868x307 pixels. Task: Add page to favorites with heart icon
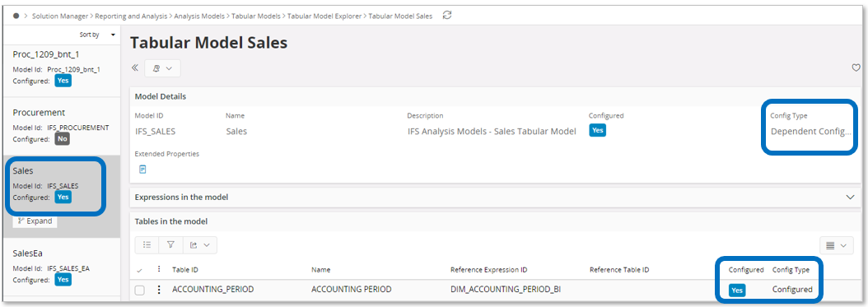click(856, 68)
